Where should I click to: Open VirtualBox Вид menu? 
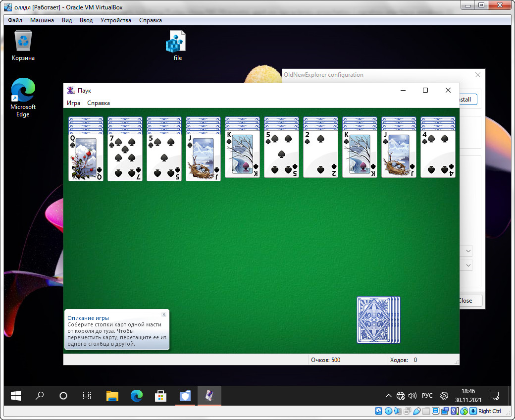[x=67, y=20]
